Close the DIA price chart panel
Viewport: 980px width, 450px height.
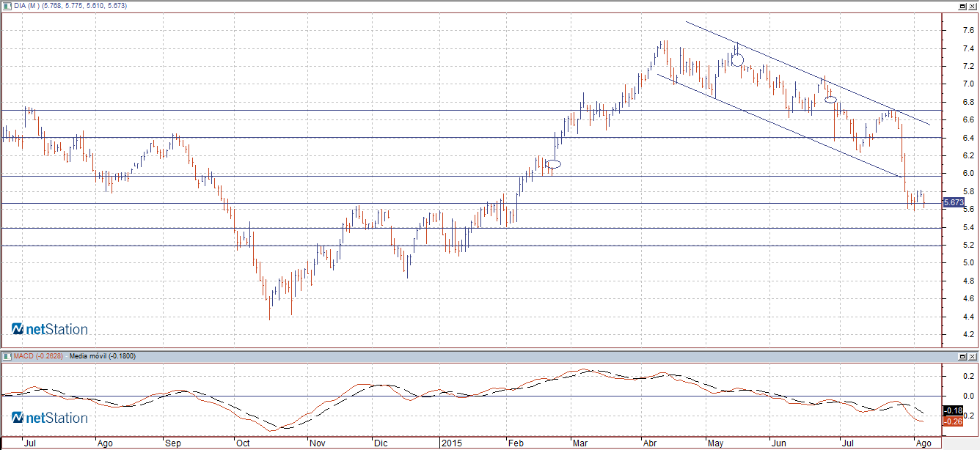coord(973,6)
